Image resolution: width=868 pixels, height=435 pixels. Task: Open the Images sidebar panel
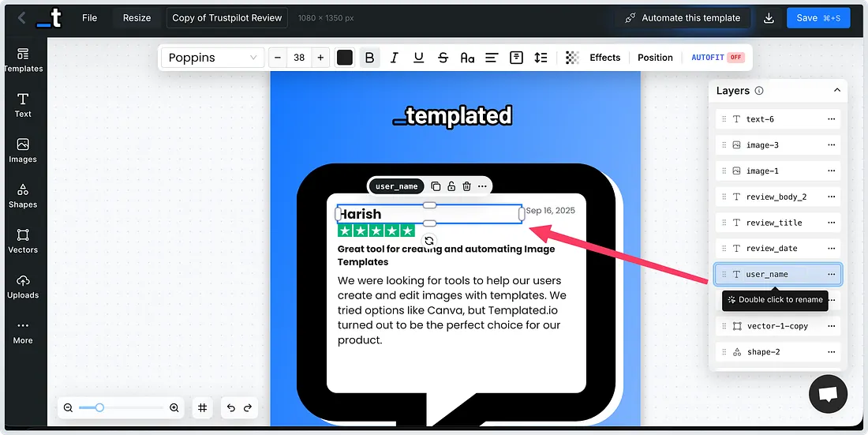click(23, 151)
